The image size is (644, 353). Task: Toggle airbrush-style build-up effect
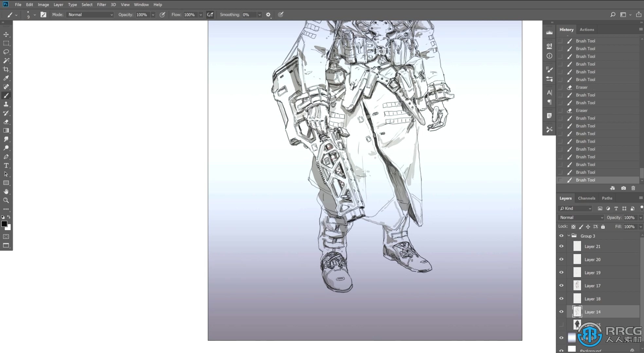pyautogui.click(x=210, y=15)
